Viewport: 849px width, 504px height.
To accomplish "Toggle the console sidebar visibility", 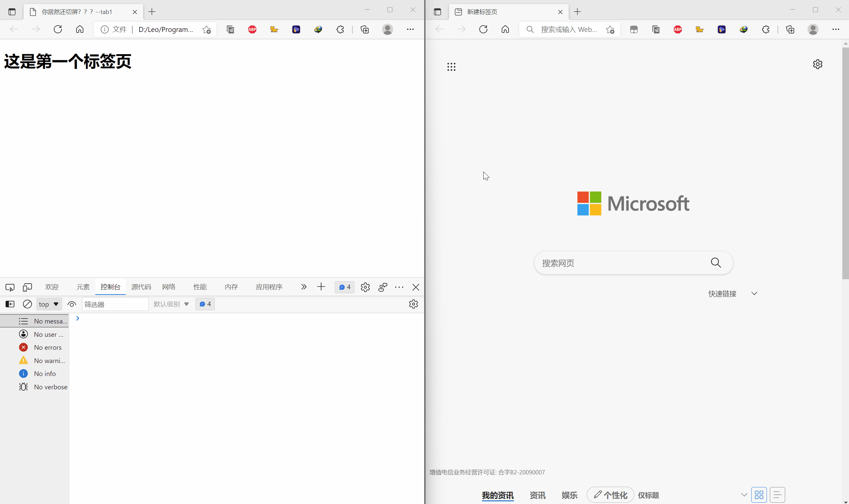I will (10, 304).
